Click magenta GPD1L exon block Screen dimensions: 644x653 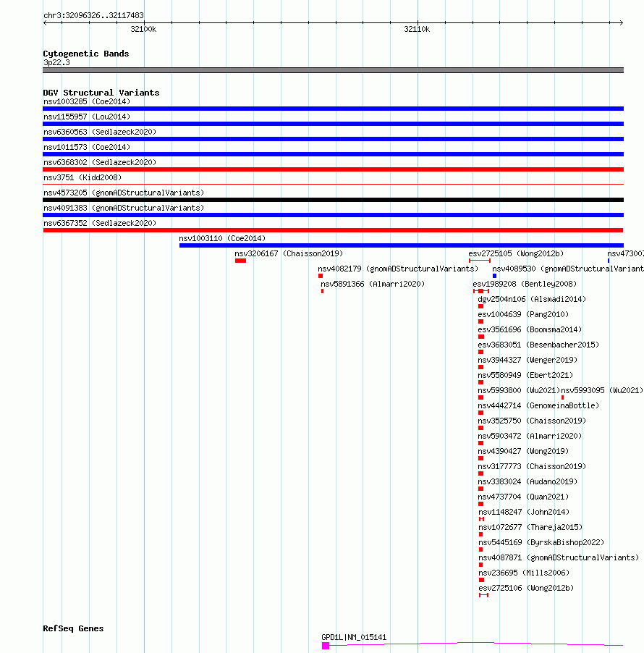326,646
